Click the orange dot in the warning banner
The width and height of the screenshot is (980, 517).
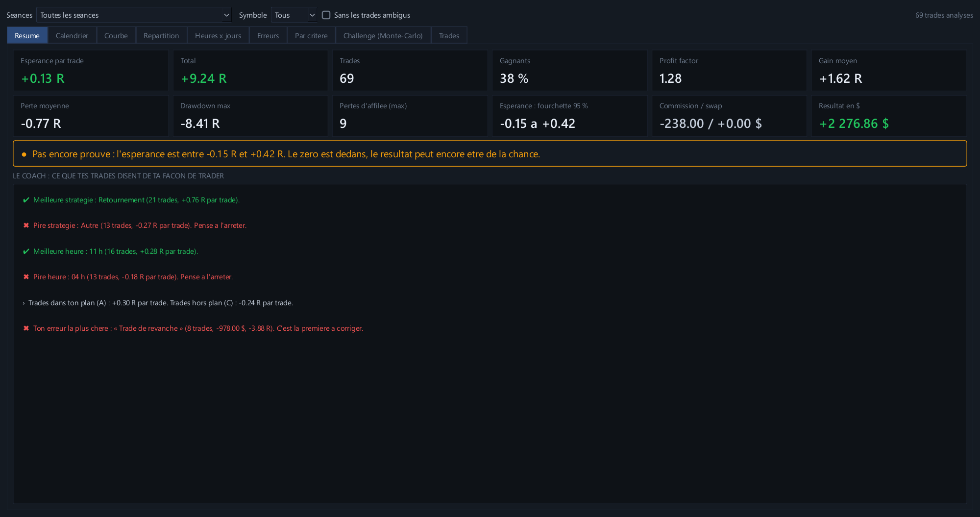pos(24,154)
